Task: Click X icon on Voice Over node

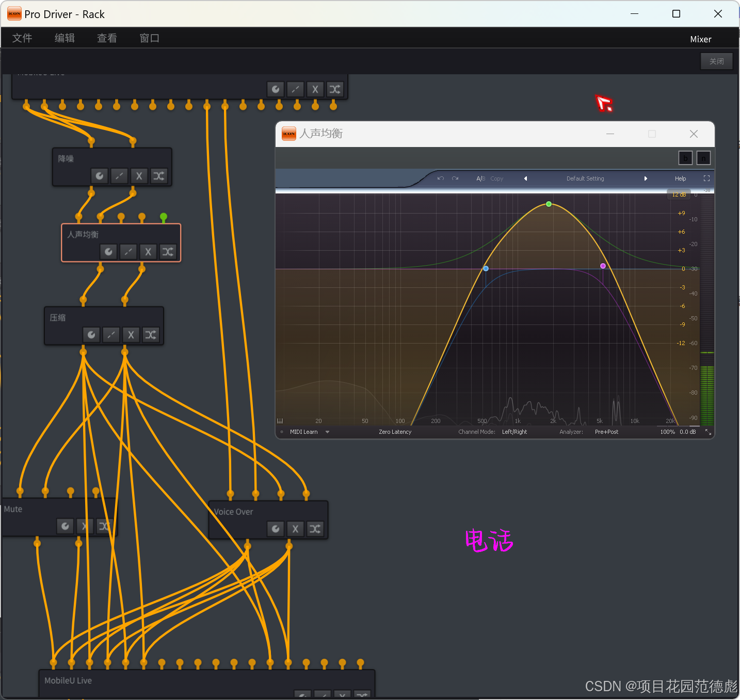Action: click(x=295, y=529)
